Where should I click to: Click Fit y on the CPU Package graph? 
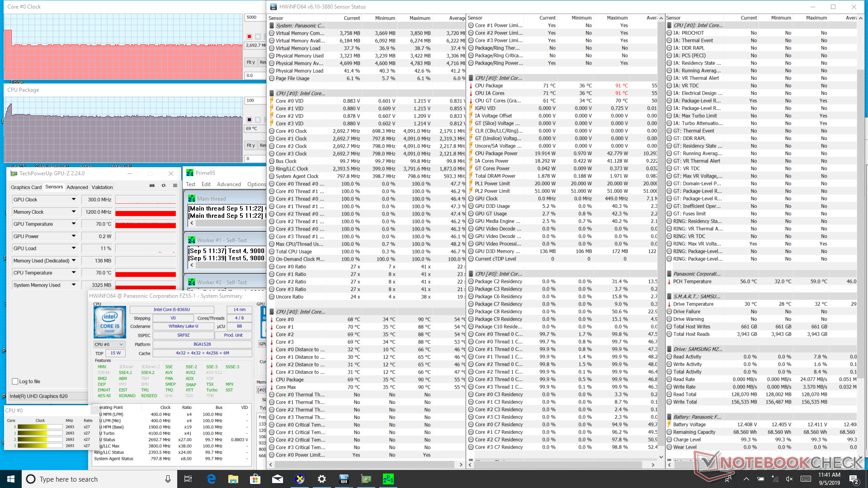click(x=250, y=145)
